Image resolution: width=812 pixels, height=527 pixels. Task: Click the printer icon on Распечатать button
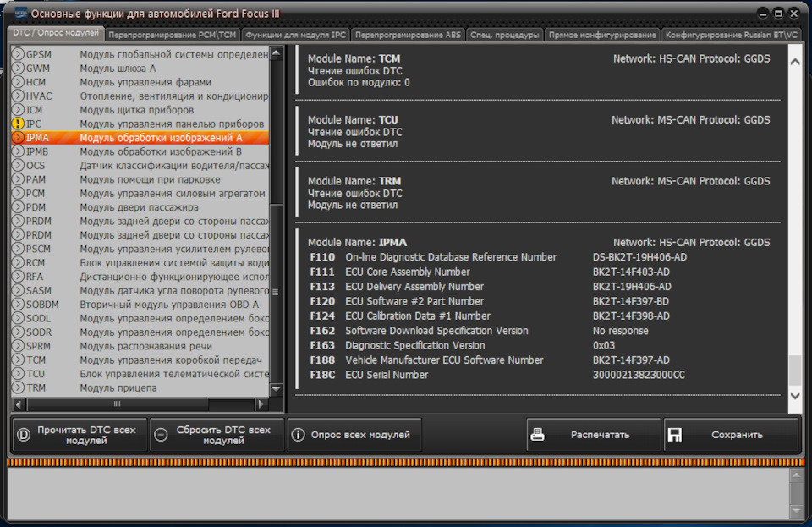537,435
